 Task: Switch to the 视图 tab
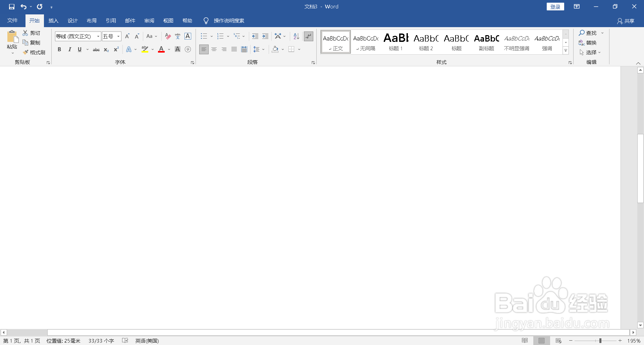tap(168, 21)
